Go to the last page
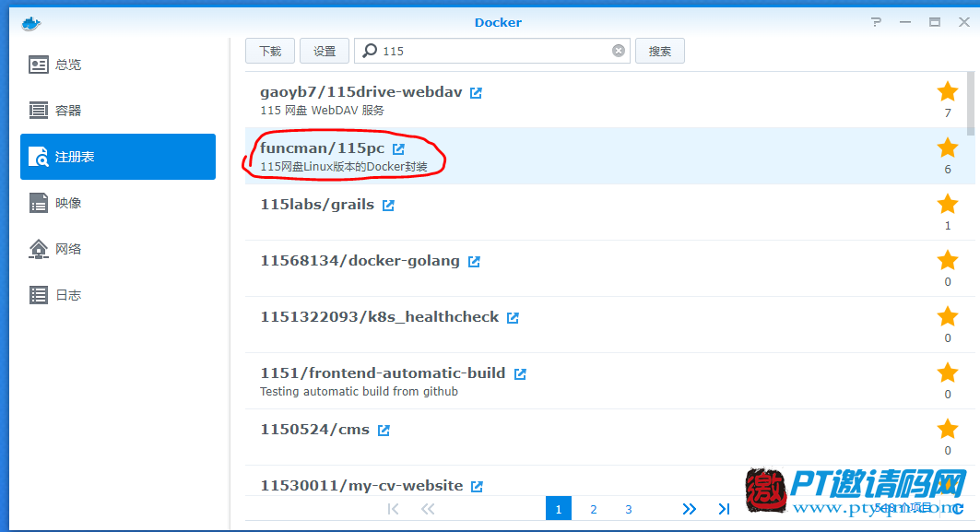This screenshot has width=980, height=532. (x=724, y=509)
